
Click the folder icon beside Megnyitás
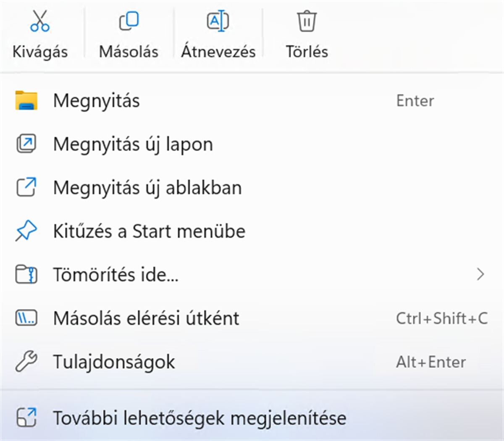[26, 101]
